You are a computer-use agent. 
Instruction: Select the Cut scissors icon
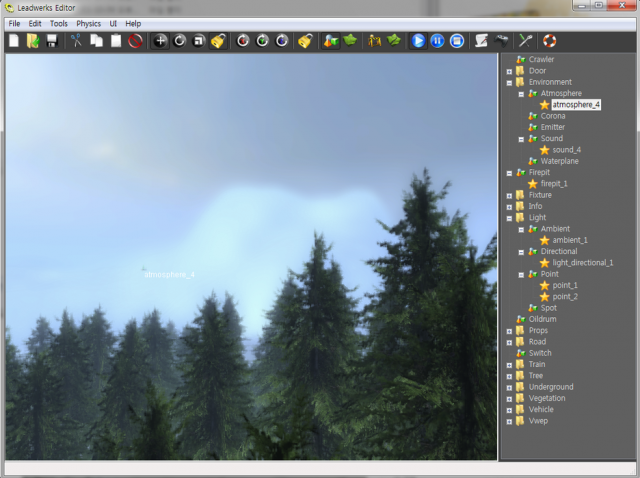[x=76, y=41]
